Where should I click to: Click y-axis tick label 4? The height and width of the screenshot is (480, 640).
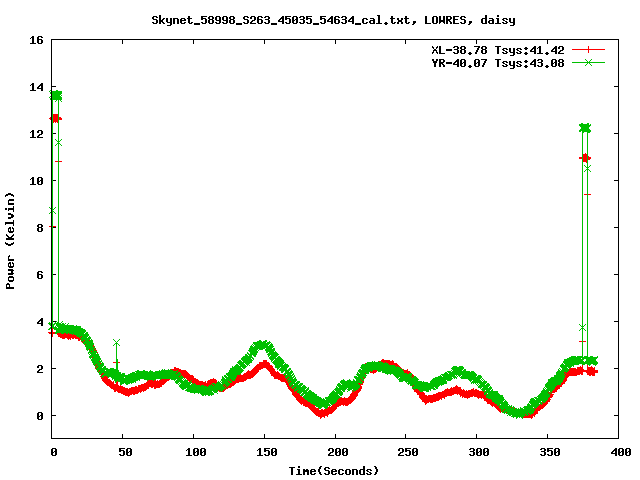[40, 322]
